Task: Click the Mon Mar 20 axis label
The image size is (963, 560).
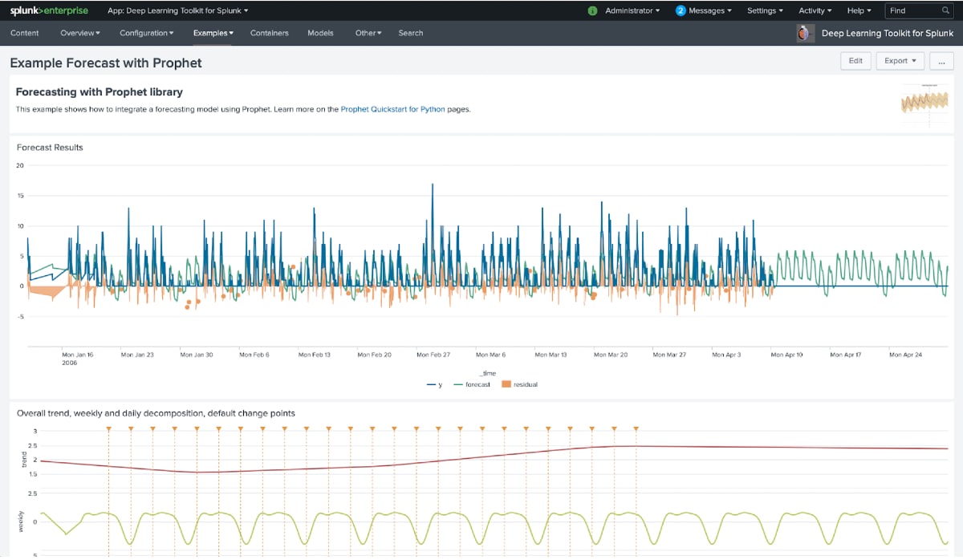Action: (x=611, y=354)
